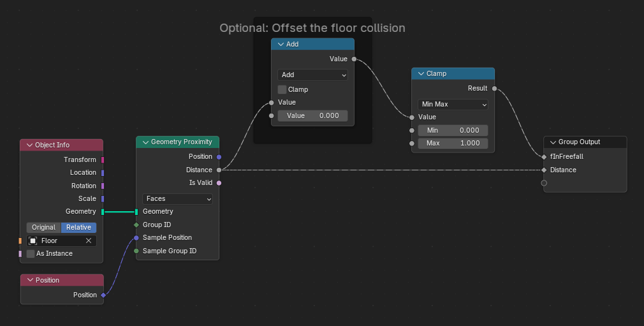Open the Add operation dropdown
This screenshot has height=326, width=644.
(x=312, y=75)
